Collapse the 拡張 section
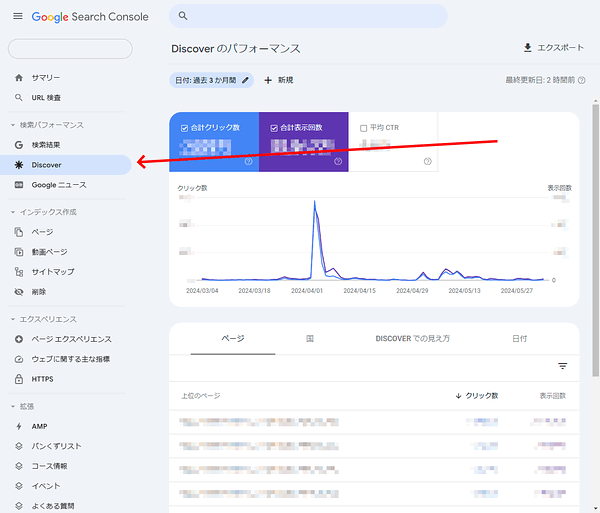The height and width of the screenshot is (513, 600). pyautogui.click(x=13, y=406)
